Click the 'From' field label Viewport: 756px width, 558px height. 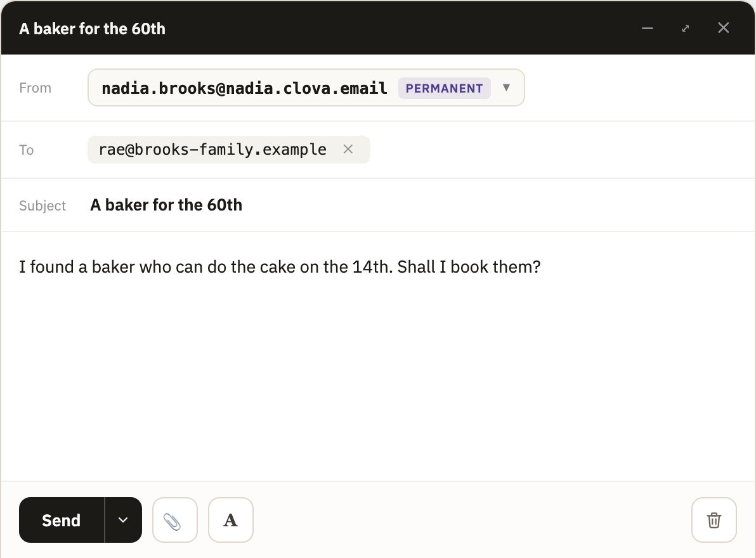(x=35, y=88)
